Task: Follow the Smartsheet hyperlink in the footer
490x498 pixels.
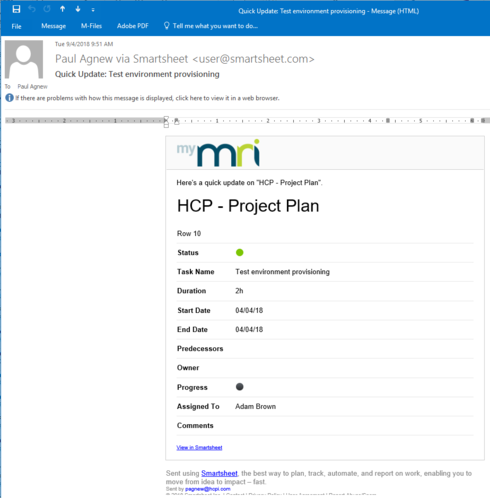Action: coord(219,473)
